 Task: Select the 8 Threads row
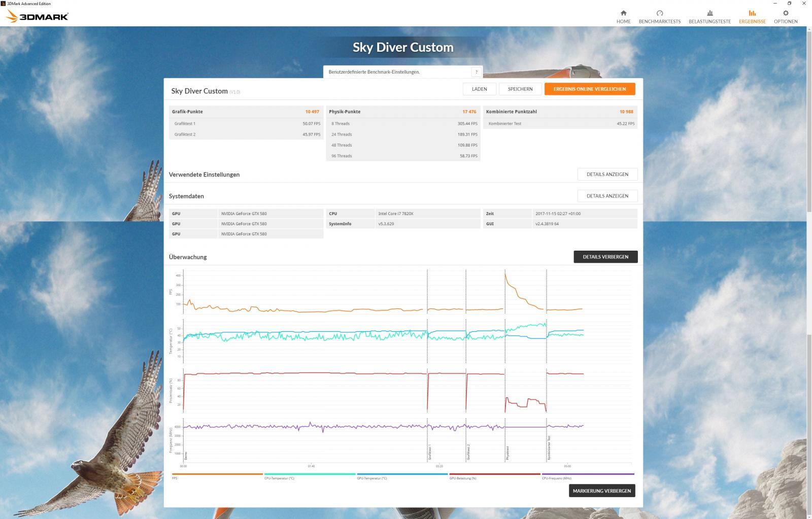coord(403,123)
